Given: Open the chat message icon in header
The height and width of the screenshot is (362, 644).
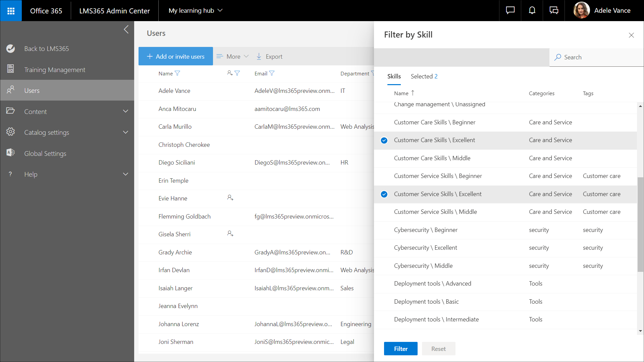Looking at the screenshot, I should click(x=510, y=11).
